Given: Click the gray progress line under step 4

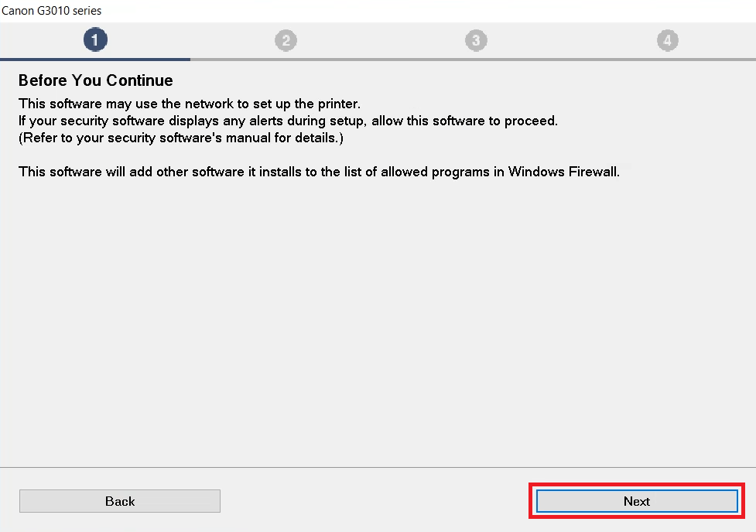Looking at the screenshot, I should pos(663,60).
